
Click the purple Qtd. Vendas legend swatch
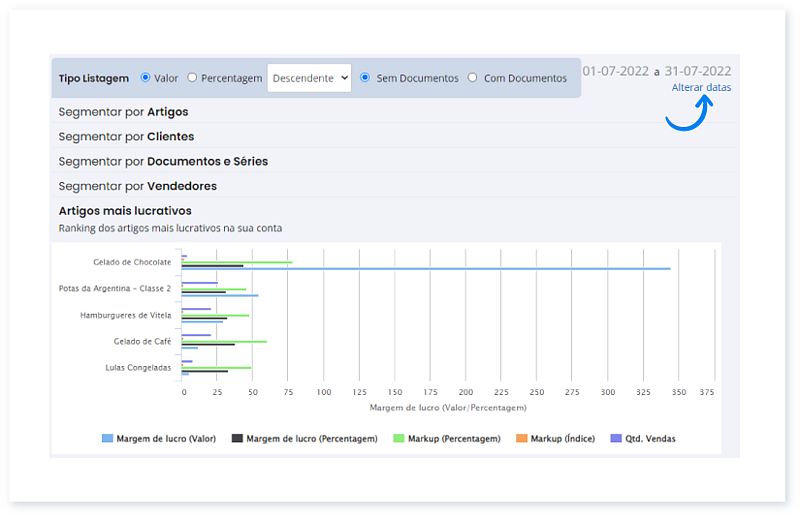616,438
